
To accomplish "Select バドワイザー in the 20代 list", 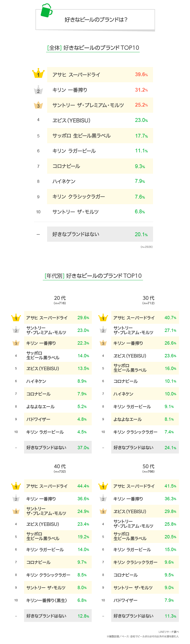I will (38, 419).
